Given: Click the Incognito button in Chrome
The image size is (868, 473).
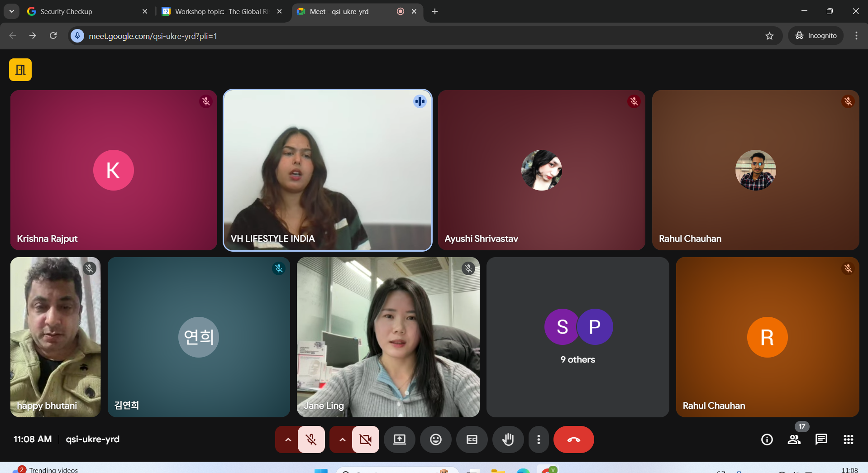Looking at the screenshot, I should click(816, 36).
